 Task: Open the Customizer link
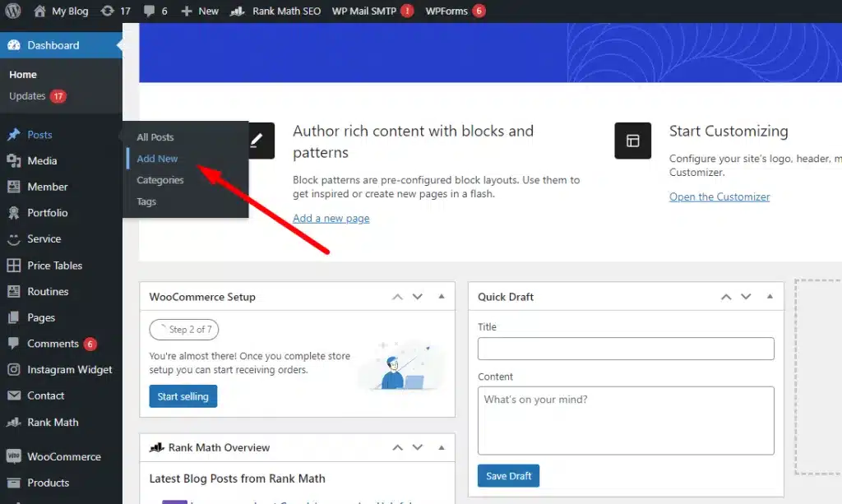point(719,197)
